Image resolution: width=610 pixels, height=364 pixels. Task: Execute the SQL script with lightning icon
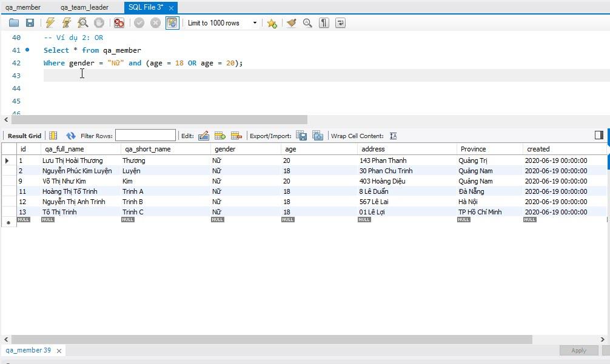tap(50, 23)
